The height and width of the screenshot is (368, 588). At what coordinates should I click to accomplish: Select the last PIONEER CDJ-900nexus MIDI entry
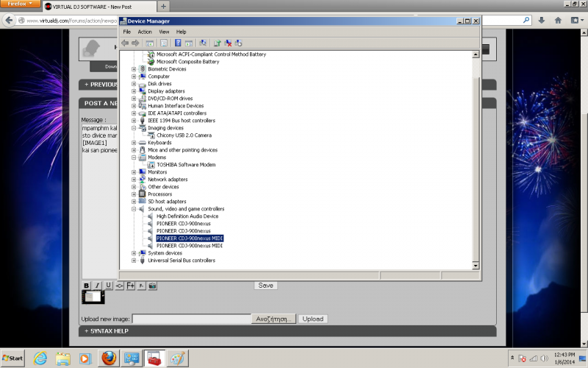[x=190, y=246]
